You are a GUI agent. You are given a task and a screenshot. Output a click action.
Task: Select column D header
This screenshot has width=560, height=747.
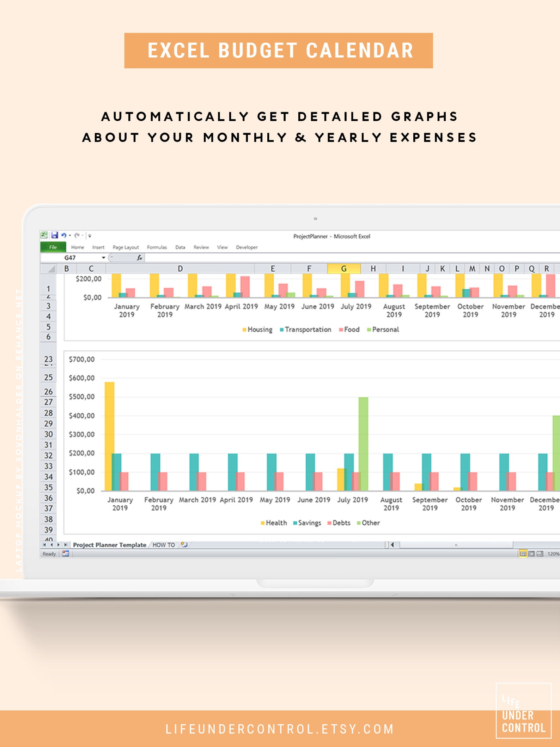180,269
